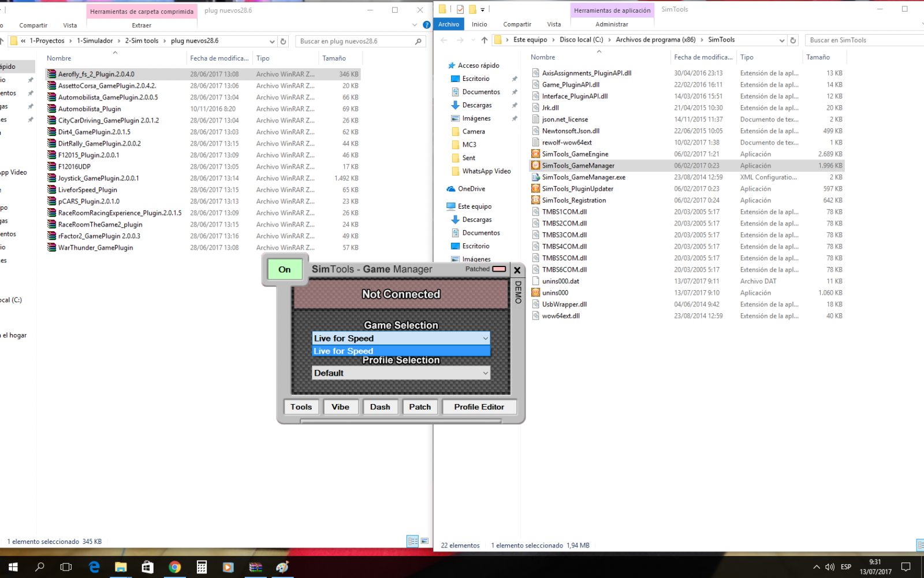
Task: Select rFactor2_GamePlugin 2.0.0.3 archive icon
Action: coord(51,236)
